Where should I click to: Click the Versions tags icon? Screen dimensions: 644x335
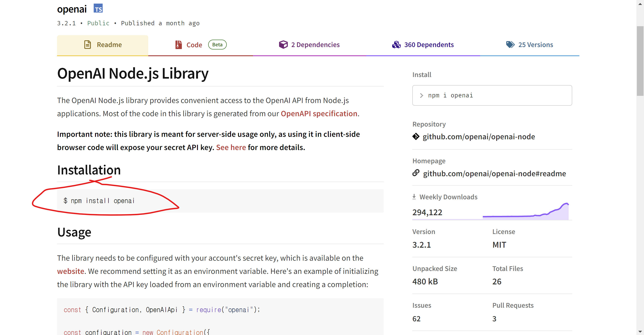click(x=510, y=45)
